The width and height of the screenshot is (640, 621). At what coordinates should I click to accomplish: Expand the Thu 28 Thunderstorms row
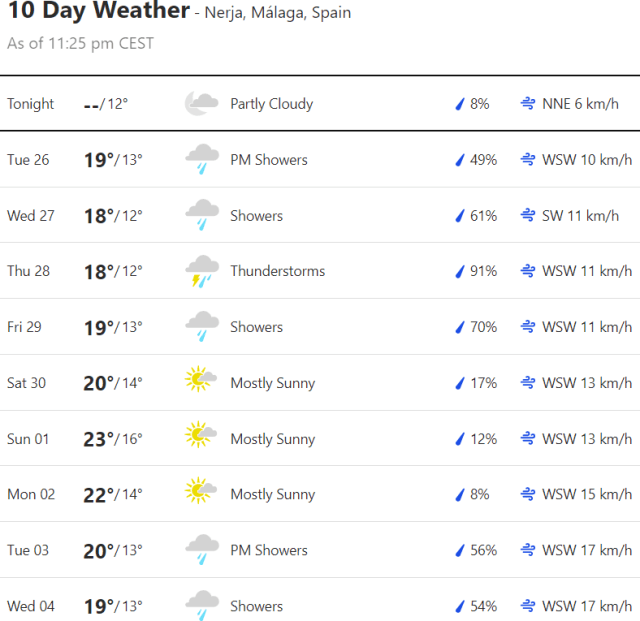click(x=320, y=271)
